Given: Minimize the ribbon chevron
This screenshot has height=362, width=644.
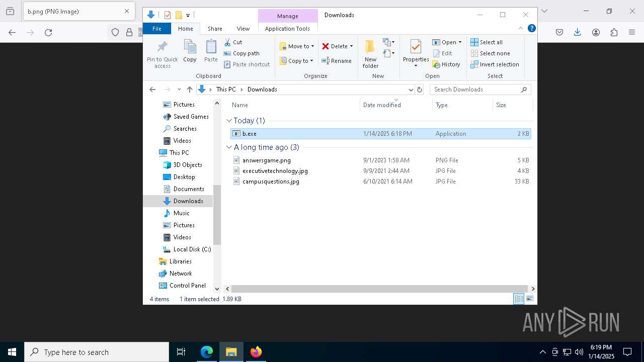Looking at the screenshot, I should 521,28.
